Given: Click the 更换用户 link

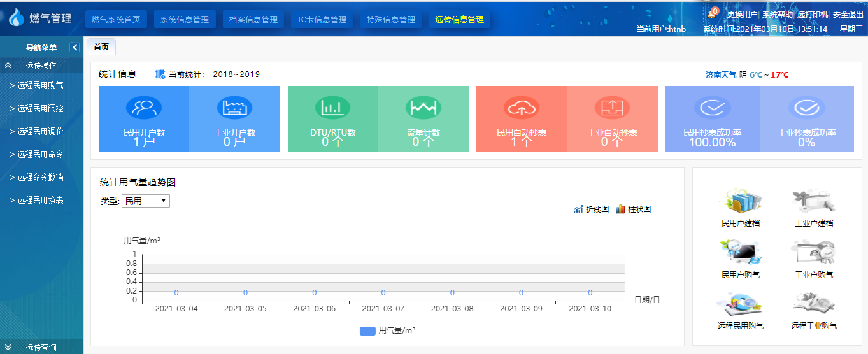Looking at the screenshot, I should tap(742, 15).
